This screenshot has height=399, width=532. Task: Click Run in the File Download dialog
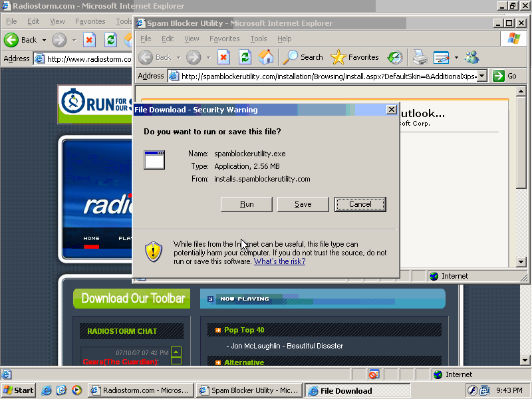246,204
